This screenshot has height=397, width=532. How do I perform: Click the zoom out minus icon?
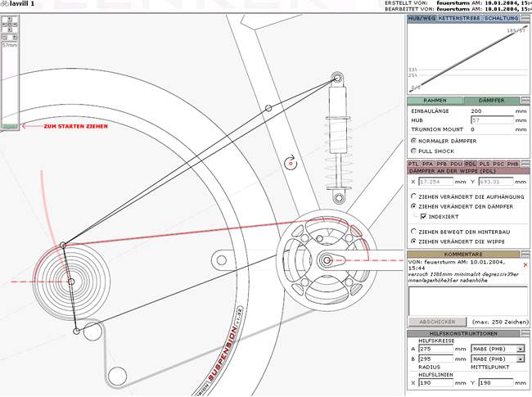coord(4,37)
